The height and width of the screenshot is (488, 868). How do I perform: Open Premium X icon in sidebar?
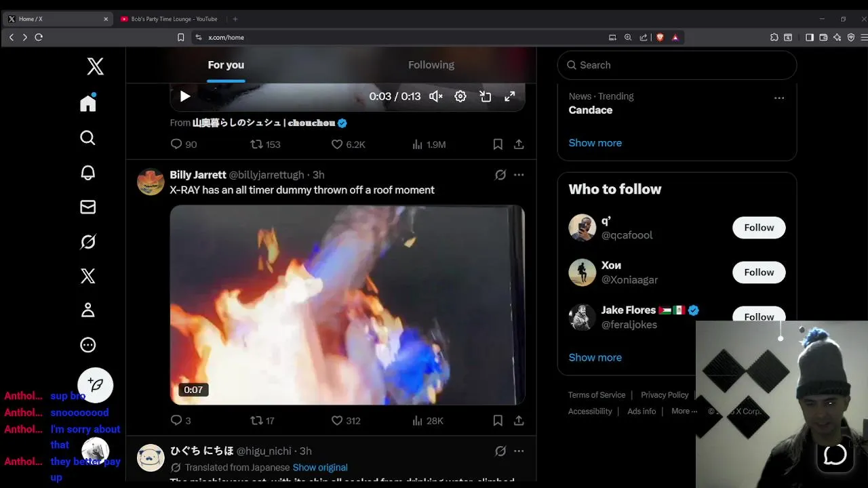[88, 276]
